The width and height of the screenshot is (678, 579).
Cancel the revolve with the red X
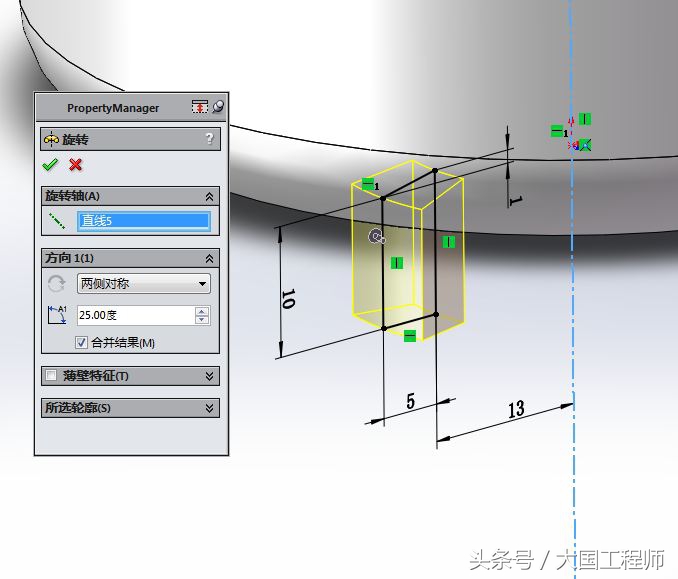[x=76, y=165]
